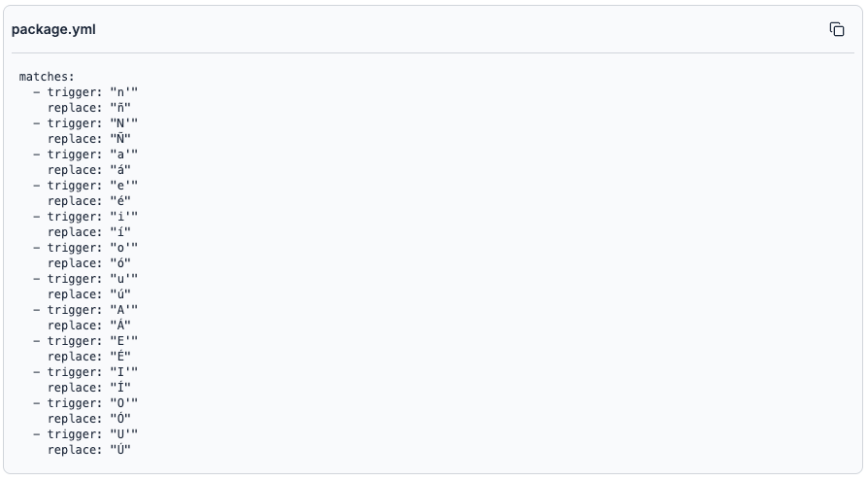Click the replace "Ú" line
868x481 pixels.
(x=89, y=449)
